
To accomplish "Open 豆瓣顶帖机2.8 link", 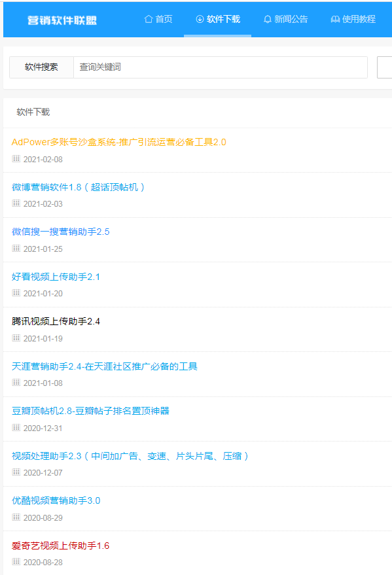I will pyautogui.click(x=90, y=411).
